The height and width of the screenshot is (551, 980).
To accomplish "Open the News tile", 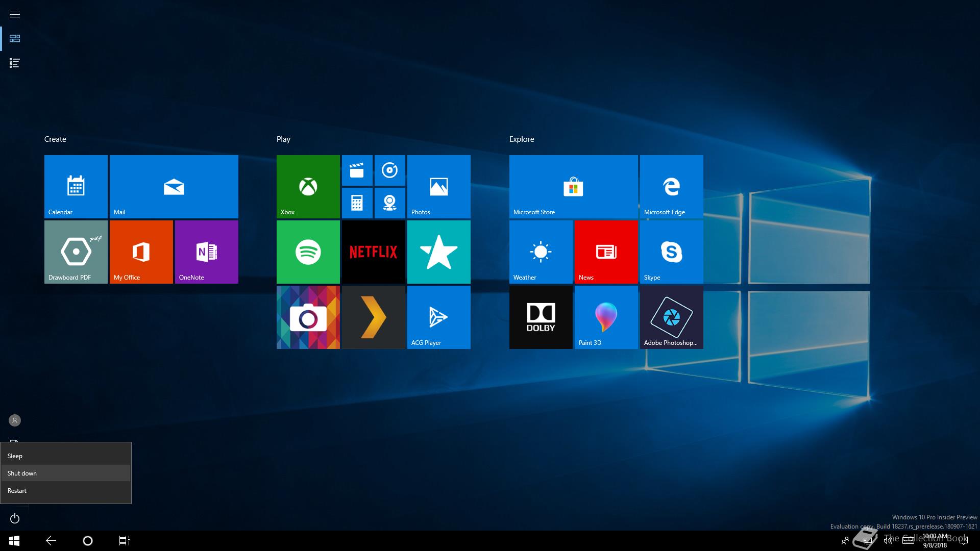I will click(x=606, y=252).
